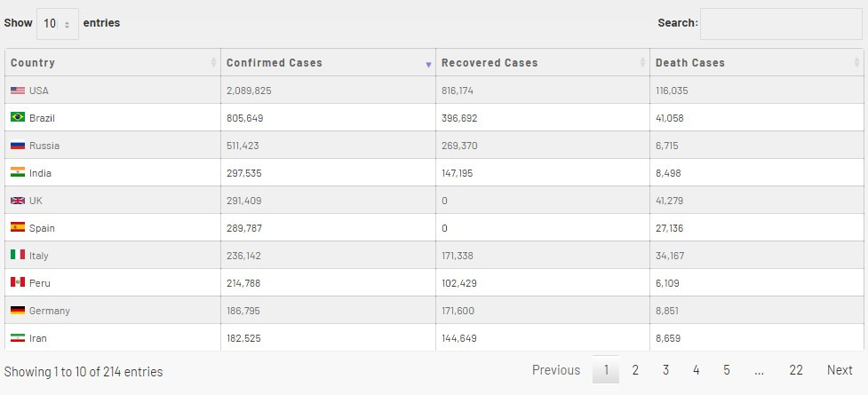Click the Italy flag icon
The width and height of the screenshot is (868, 395).
pyautogui.click(x=18, y=256)
